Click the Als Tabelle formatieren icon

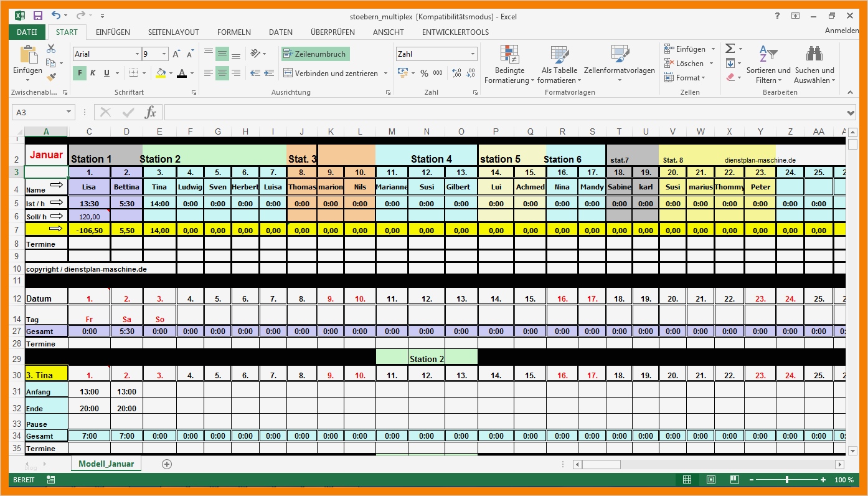pyautogui.click(x=559, y=62)
